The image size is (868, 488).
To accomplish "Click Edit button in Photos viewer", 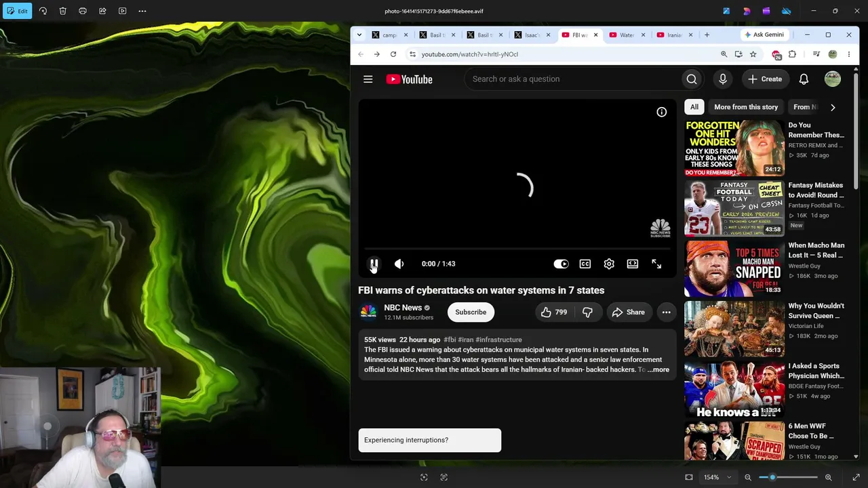I will pos(17,11).
